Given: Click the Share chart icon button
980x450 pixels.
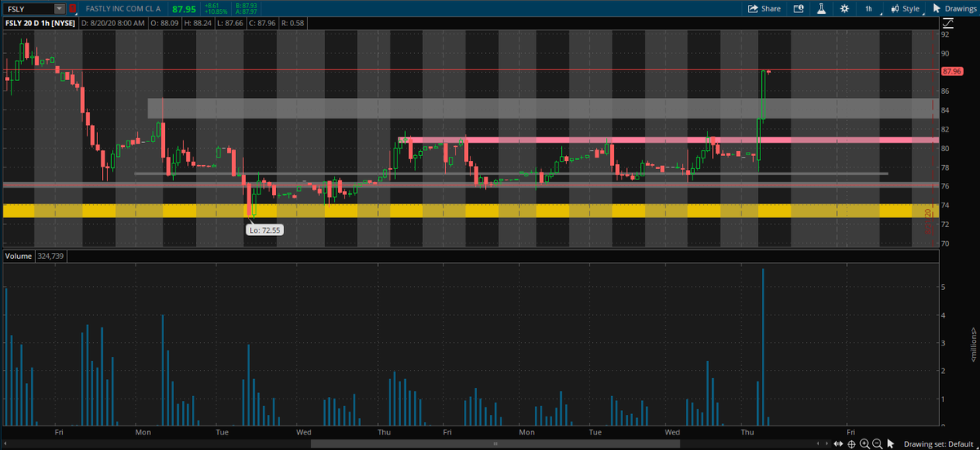Looking at the screenshot, I should click(765, 8).
